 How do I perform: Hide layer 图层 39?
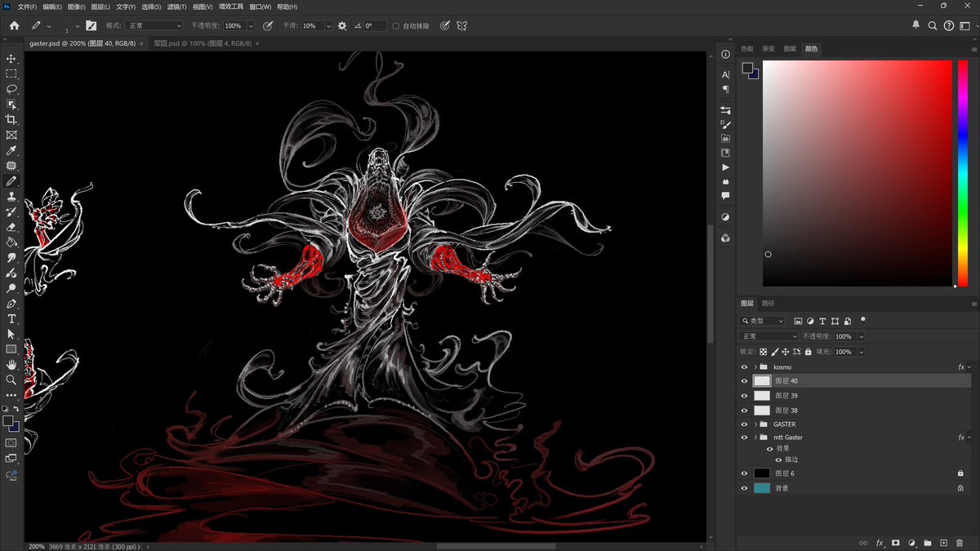744,396
